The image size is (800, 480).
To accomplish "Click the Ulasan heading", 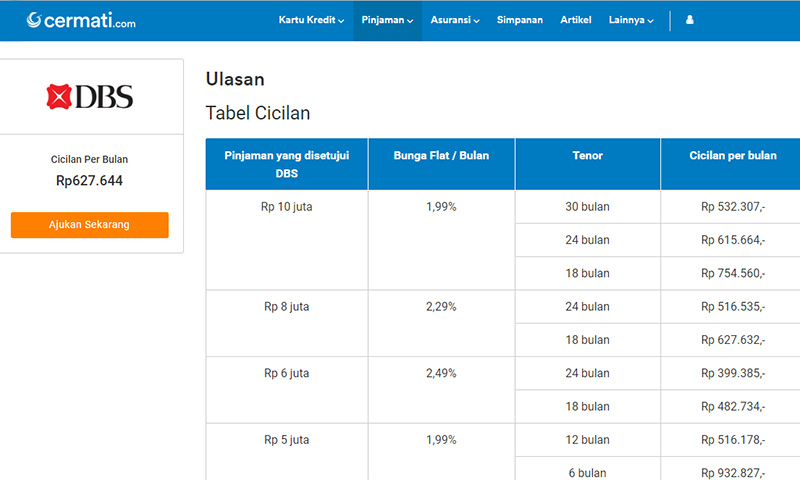I will click(x=235, y=79).
